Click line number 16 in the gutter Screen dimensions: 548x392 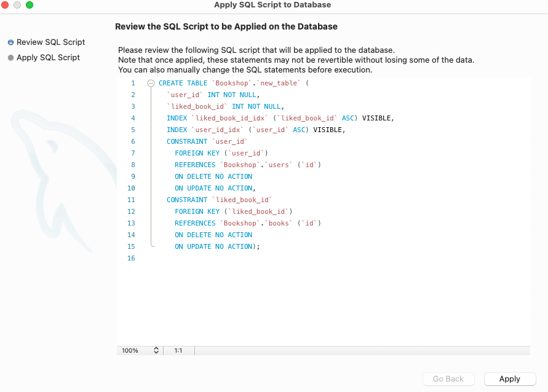point(131,258)
